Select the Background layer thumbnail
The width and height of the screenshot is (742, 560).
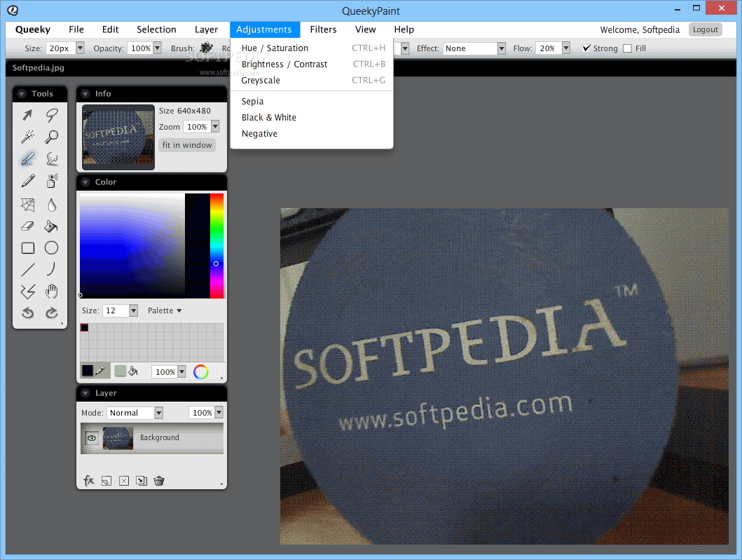tap(118, 438)
